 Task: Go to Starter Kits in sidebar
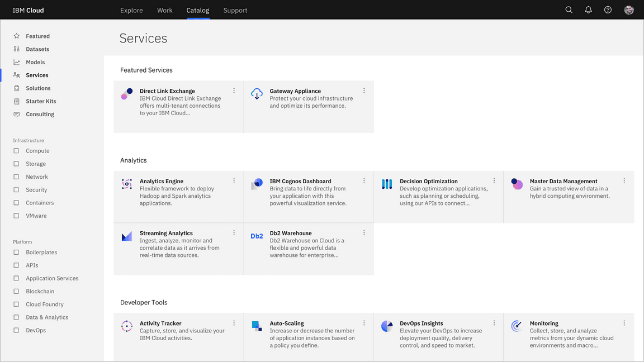(41, 101)
